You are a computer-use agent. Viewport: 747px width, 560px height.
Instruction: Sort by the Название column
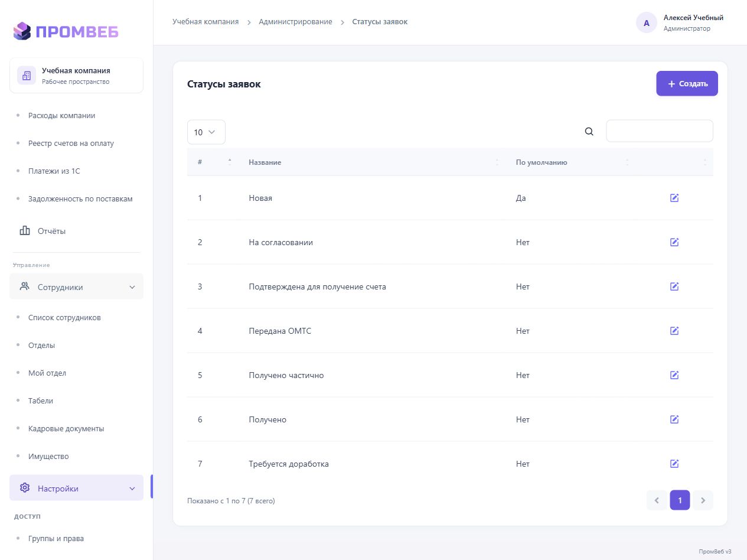(x=372, y=162)
